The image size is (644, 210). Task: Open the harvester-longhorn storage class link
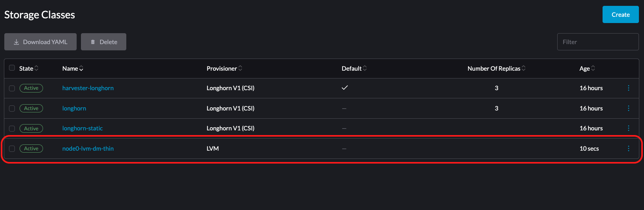pos(88,88)
